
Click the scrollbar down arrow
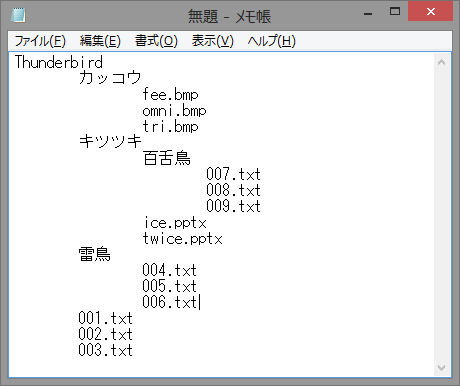[441, 368]
